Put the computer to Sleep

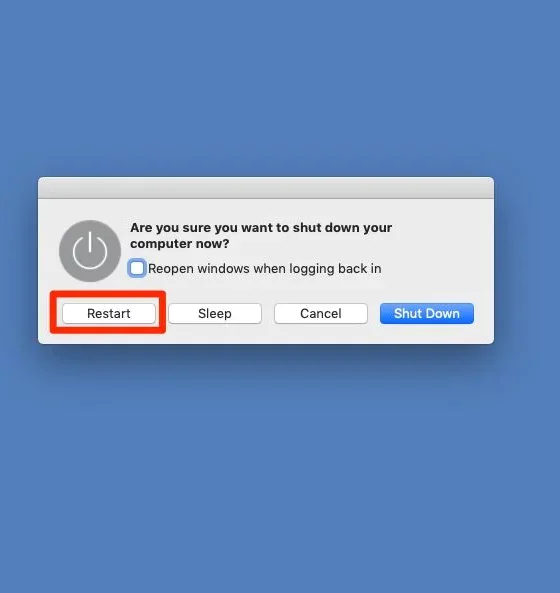215,314
